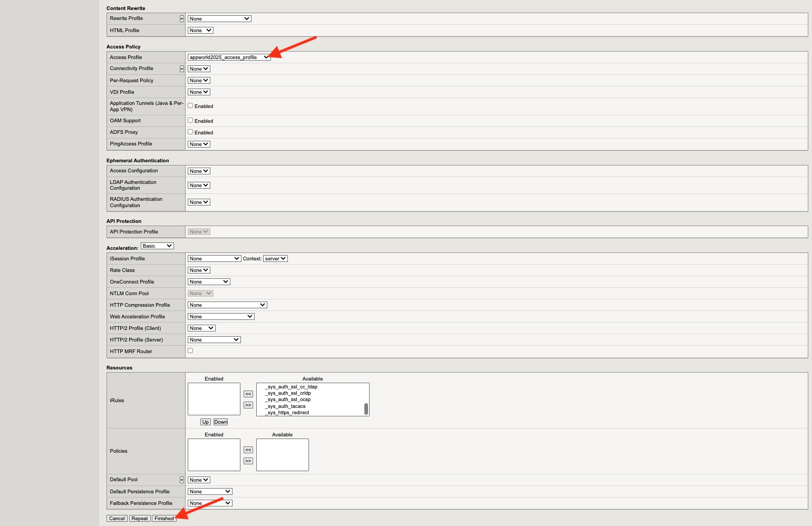The width and height of the screenshot is (812, 526).
Task: Open the HTML Profile dropdown
Action: tap(200, 31)
